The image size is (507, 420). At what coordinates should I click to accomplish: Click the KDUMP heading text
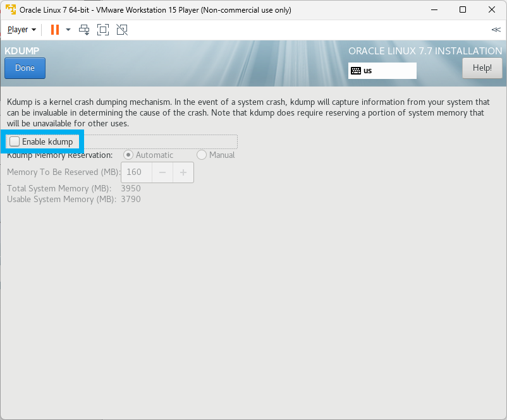tap(22, 51)
